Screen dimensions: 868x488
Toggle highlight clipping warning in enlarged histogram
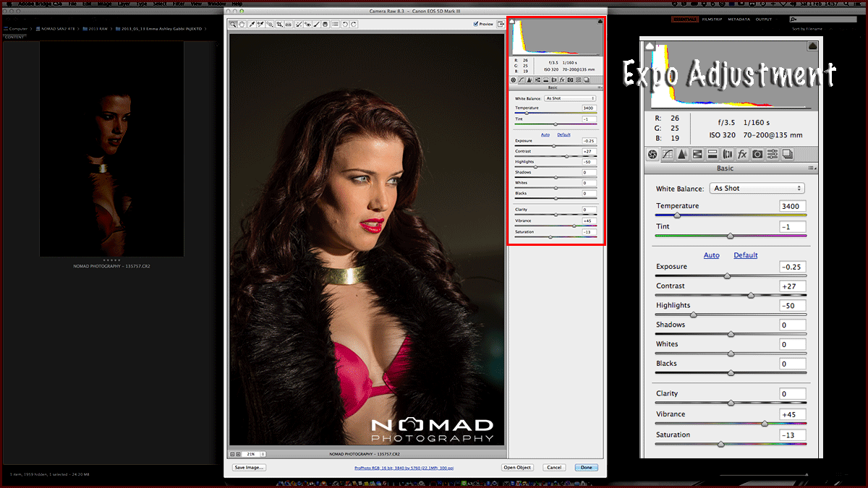(x=812, y=46)
